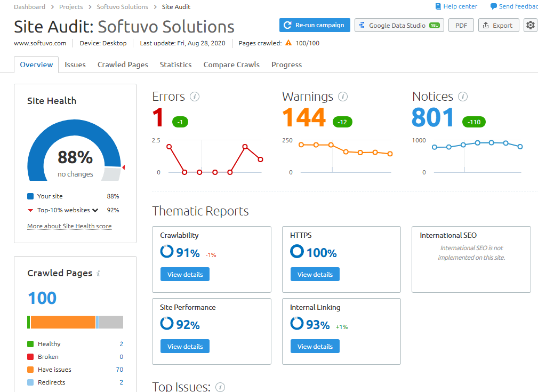Image resolution: width=538 pixels, height=392 pixels.
Task: Click the HTTPS donut chart icon
Action: pyautogui.click(x=297, y=251)
